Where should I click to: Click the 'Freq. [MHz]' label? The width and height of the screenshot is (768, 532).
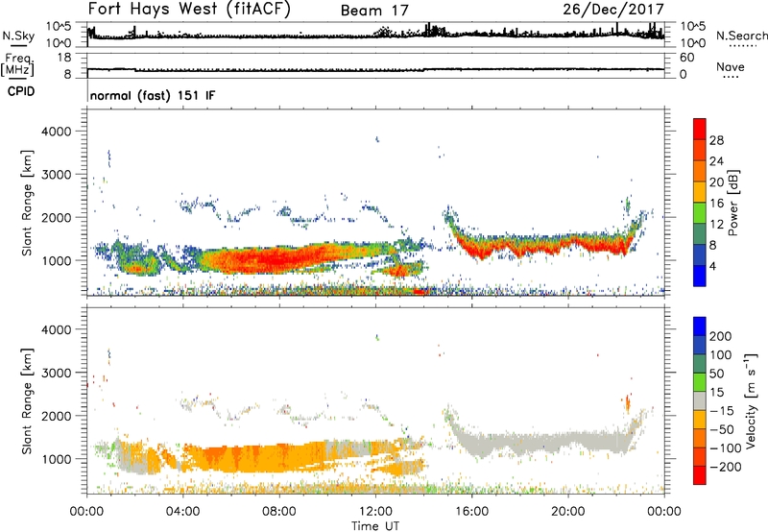click(x=17, y=65)
